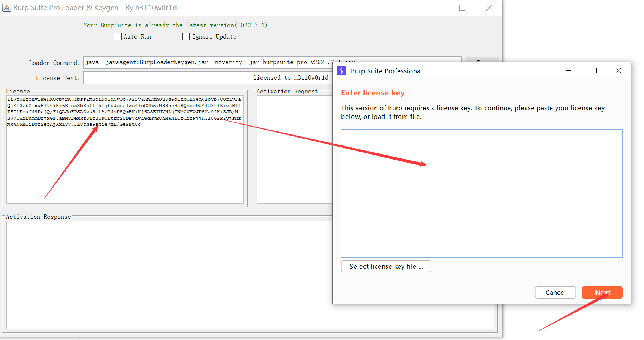Enable the Auto Run checkbox
Viewport: 644px width, 340px height.
click(118, 36)
